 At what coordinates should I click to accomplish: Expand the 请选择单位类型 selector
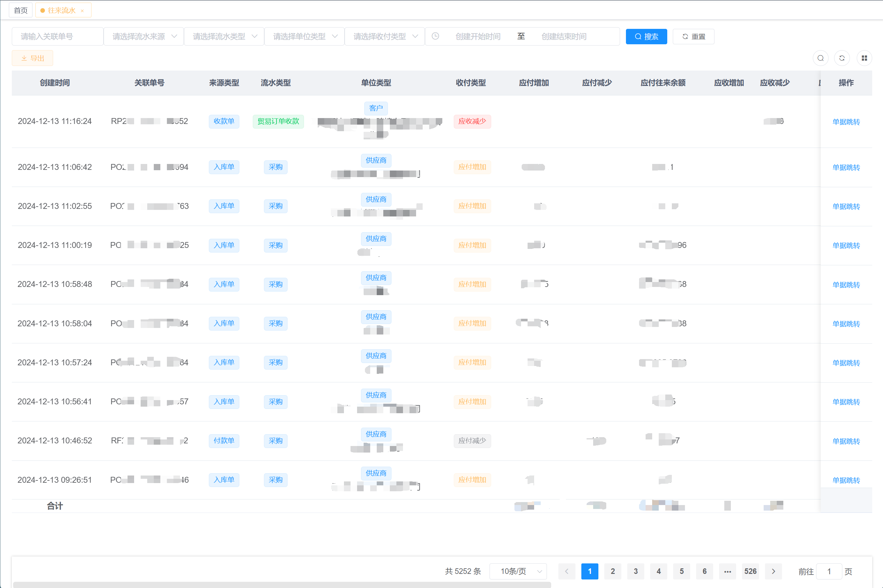305,36
